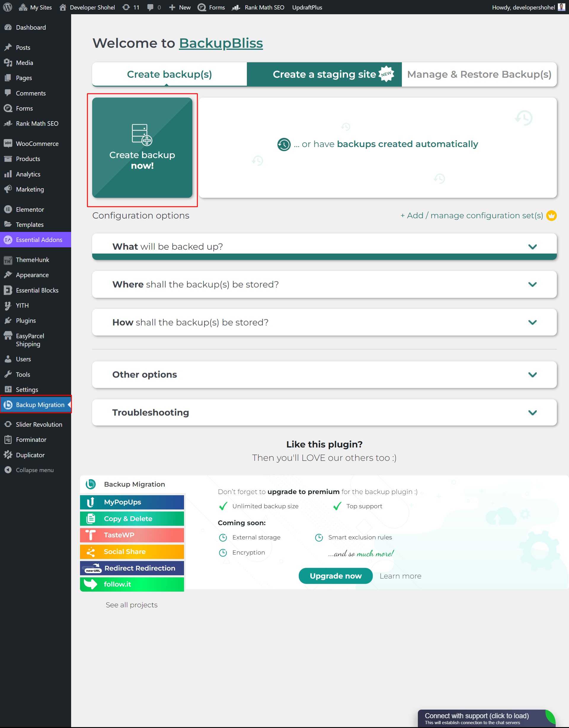
Task: Click the Products icon in sidebar
Action: tap(8, 159)
